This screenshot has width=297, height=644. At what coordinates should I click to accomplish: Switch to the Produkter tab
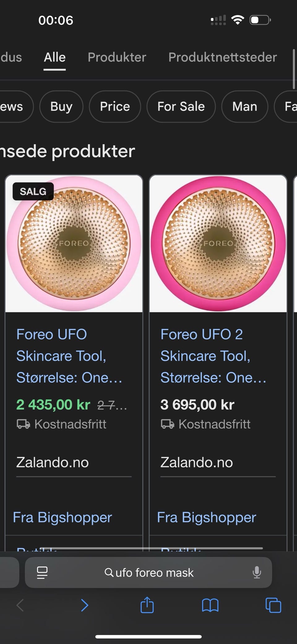[x=117, y=57]
